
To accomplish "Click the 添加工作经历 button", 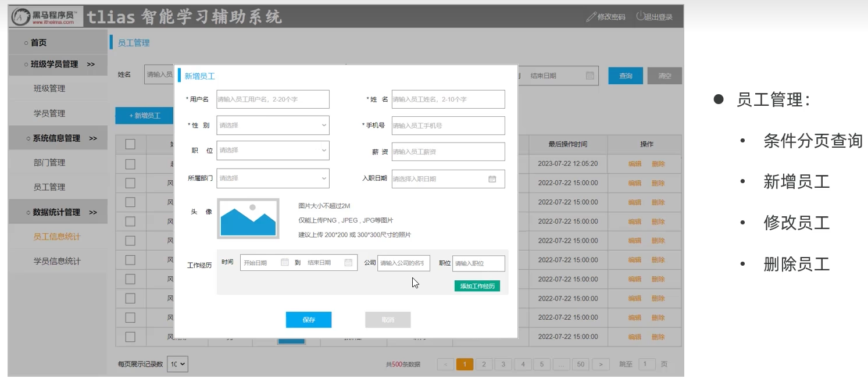I will click(477, 286).
